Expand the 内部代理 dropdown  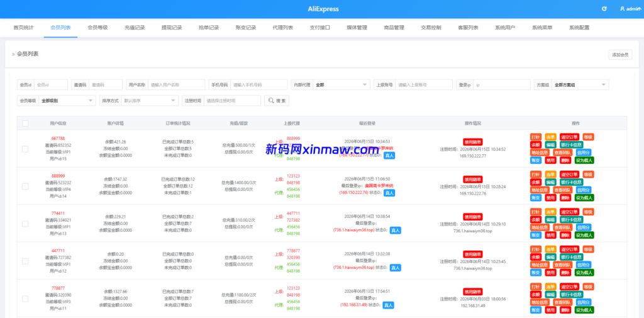(x=341, y=85)
